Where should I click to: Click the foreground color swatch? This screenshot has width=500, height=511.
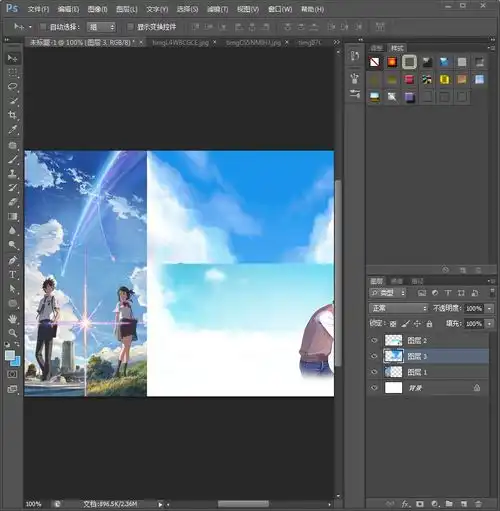[10, 355]
